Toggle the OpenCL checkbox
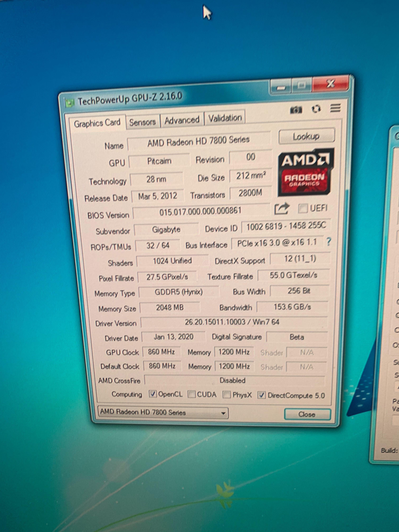Image resolution: width=399 pixels, height=532 pixels. (x=153, y=394)
